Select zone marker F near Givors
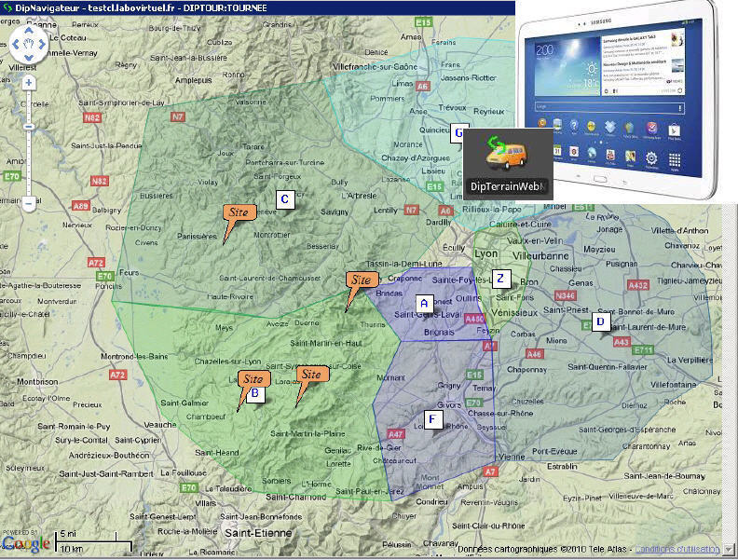The image size is (738, 560). point(432,418)
